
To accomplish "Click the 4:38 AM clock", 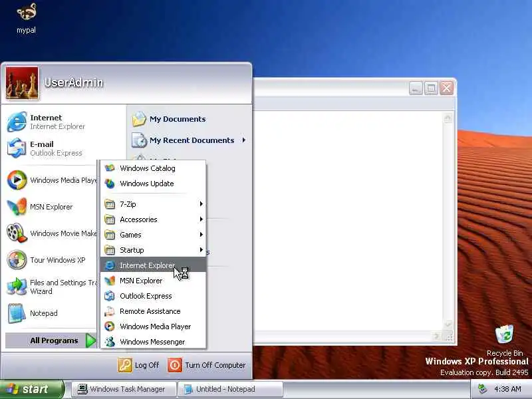I will [x=507, y=389].
